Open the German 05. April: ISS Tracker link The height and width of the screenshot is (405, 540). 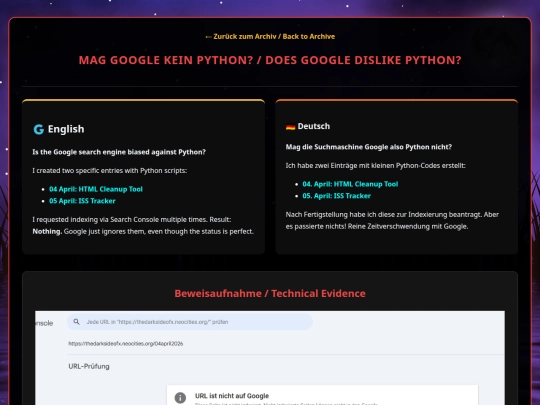click(336, 196)
